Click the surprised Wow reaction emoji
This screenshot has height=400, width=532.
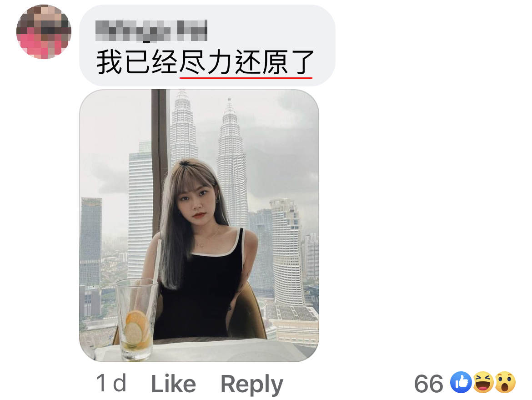(505, 382)
